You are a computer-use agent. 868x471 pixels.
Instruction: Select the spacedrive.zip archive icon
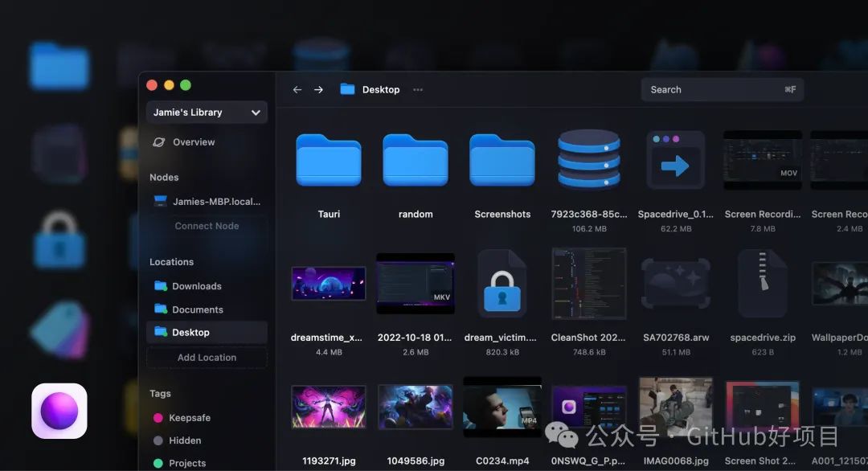[x=763, y=284]
